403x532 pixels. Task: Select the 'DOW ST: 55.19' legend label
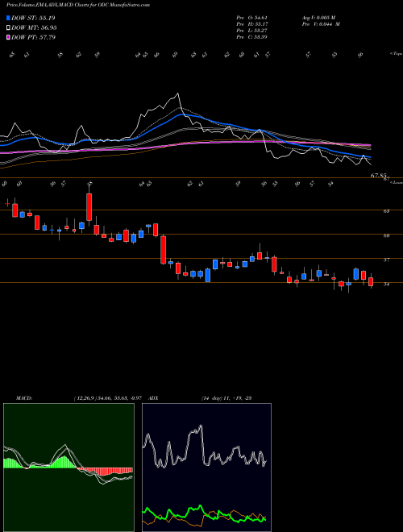[x=33, y=18]
